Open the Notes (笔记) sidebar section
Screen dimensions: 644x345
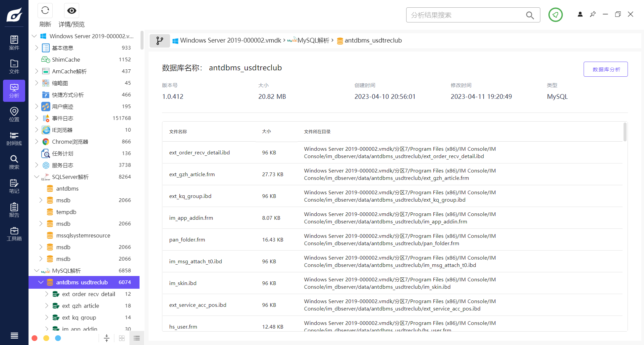14,186
